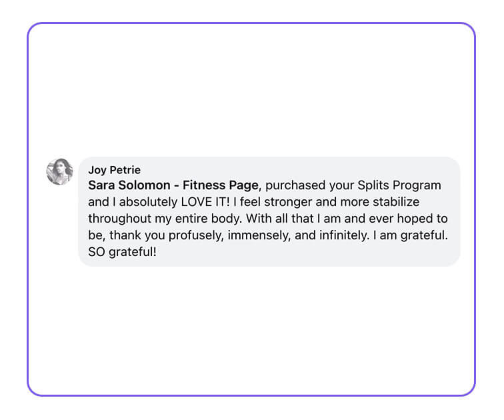Image resolution: width=504 pixels, height=420 pixels.
Task: Click the closing "SO grateful!" line
Action: (123, 251)
